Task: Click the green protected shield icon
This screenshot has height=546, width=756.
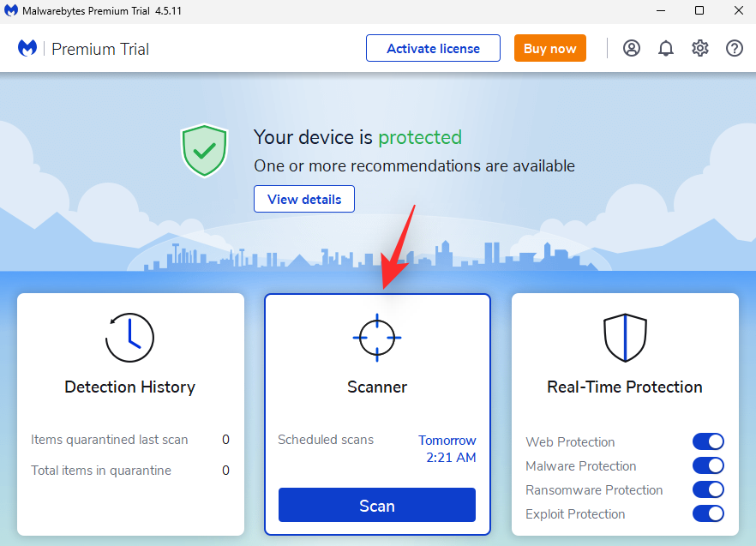Action: (204, 151)
